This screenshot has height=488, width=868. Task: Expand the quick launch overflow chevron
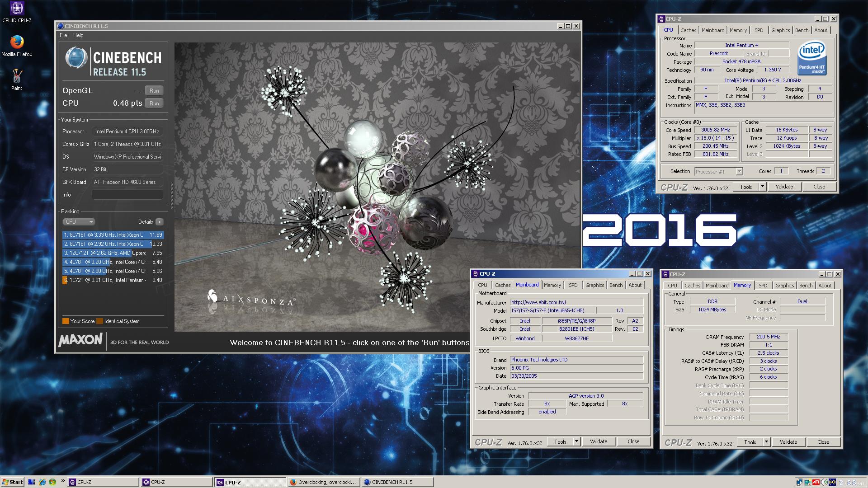63,481
